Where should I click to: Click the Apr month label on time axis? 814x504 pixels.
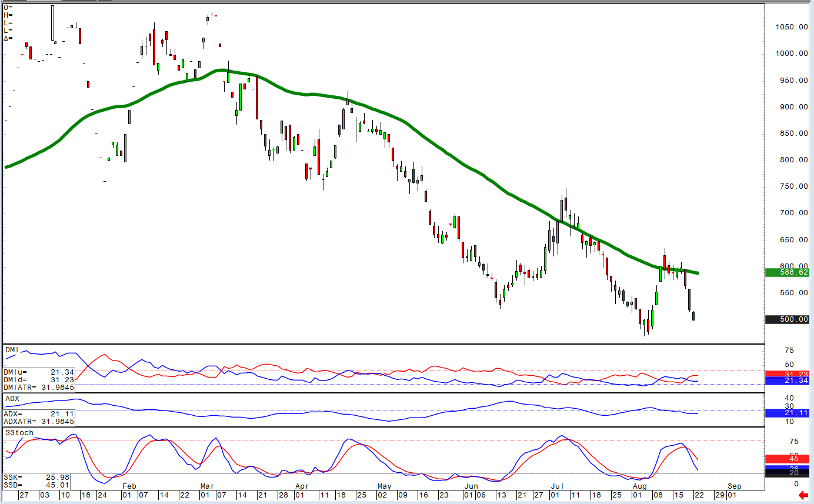pyautogui.click(x=302, y=486)
